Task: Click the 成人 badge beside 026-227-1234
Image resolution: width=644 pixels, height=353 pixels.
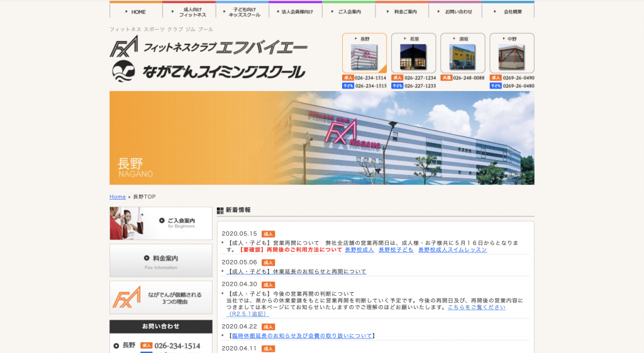Action: coord(397,77)
